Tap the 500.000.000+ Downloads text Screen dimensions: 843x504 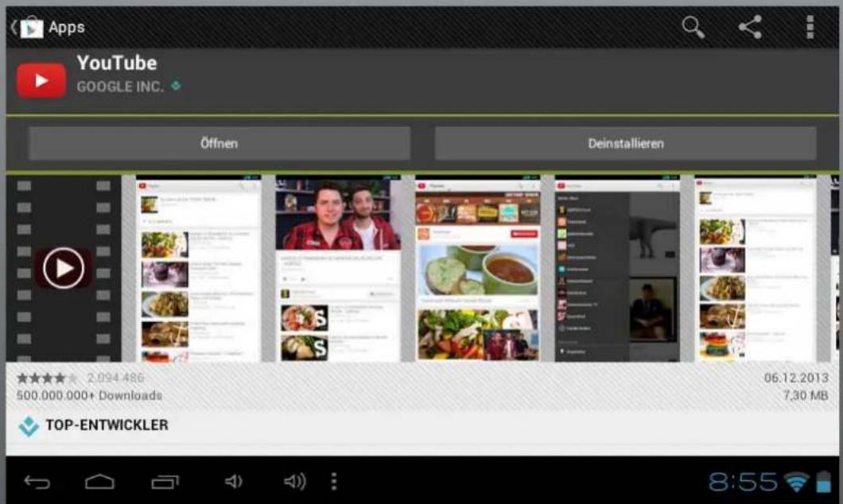[x=89, y=395]
